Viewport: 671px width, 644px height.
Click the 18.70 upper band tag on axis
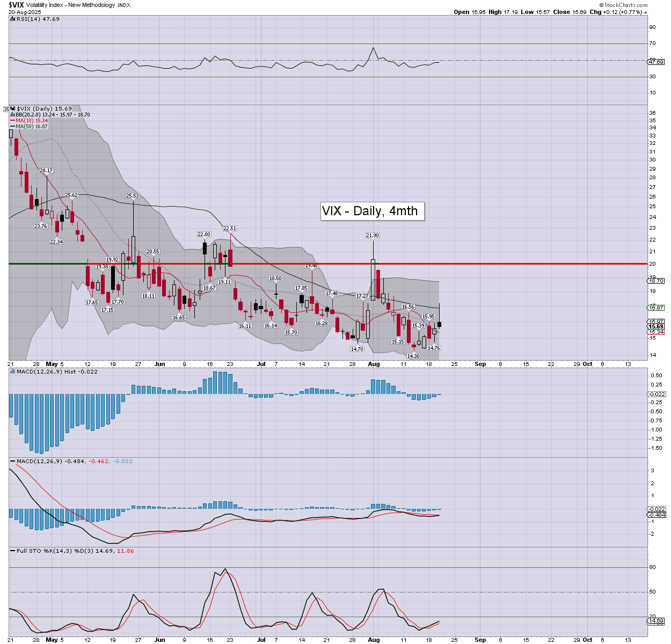click(x=657, y=281)
